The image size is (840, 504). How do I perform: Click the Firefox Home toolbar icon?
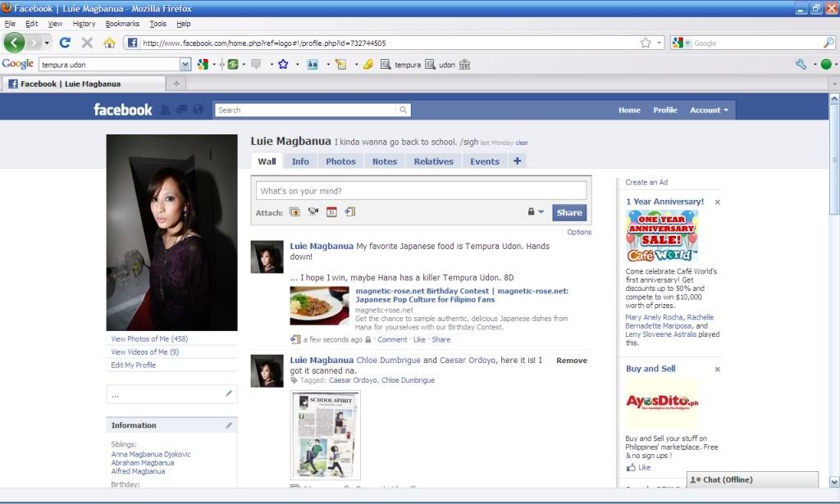[x=109, y=43]
